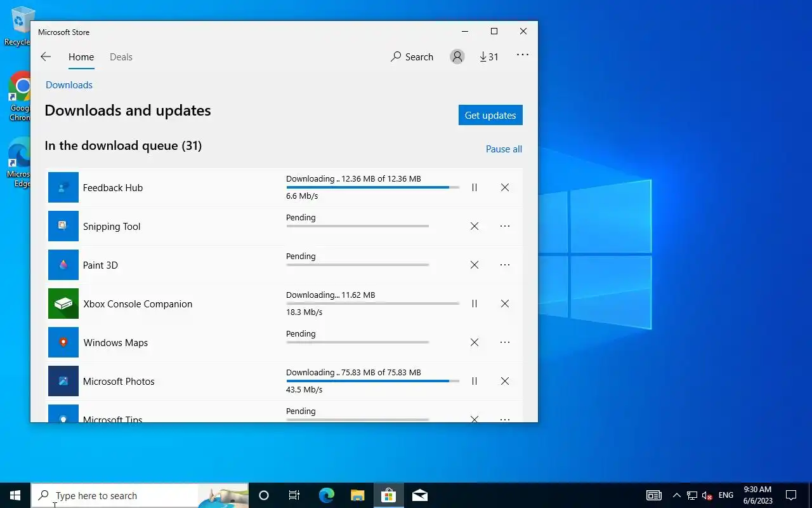812x508 pixels.
Task: Open the user account profile icon
Action: click(x=457, y=57)
